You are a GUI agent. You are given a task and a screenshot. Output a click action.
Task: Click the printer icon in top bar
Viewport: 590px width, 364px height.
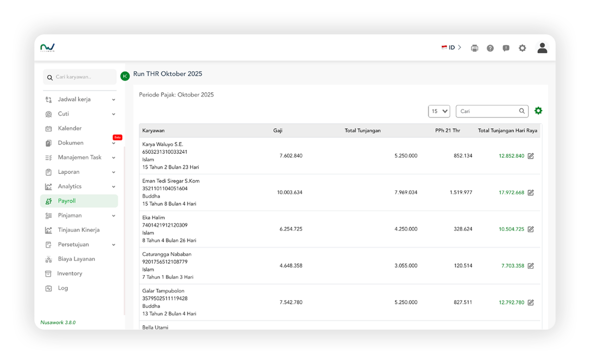(474, 48)
